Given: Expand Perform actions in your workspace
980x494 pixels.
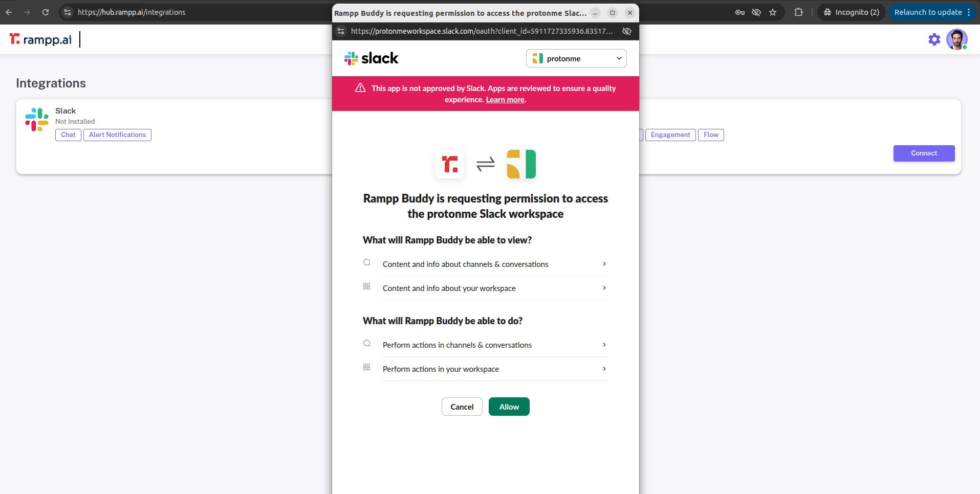Looking at the screenshot, I should click(x=494, y=369).
